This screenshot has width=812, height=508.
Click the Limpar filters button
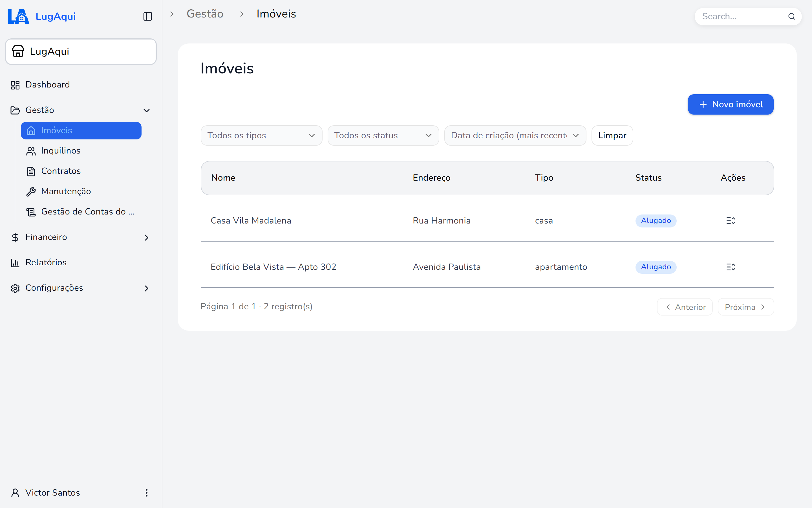coord(612,135)
